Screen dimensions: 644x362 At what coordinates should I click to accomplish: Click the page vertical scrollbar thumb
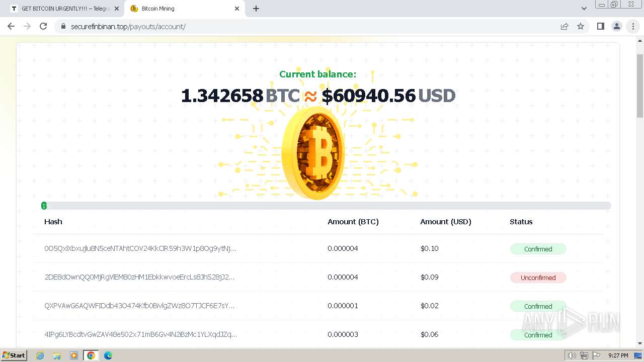640,85
